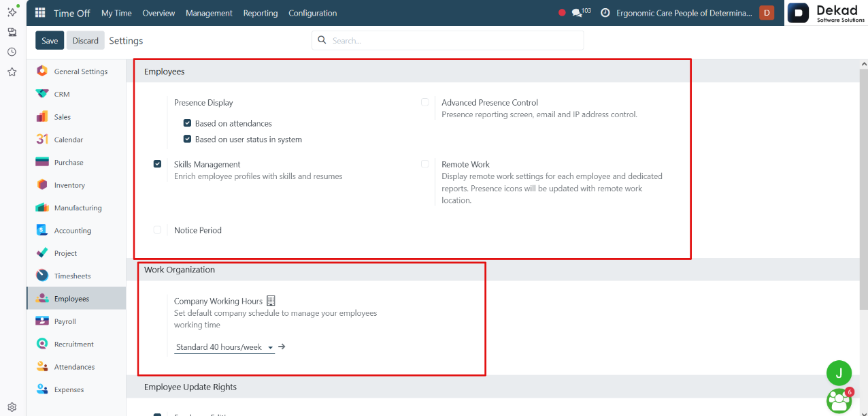The image size is (868, 416).
Task: Click arrow link next to working hours dropdown
Action: click(282, 347)
